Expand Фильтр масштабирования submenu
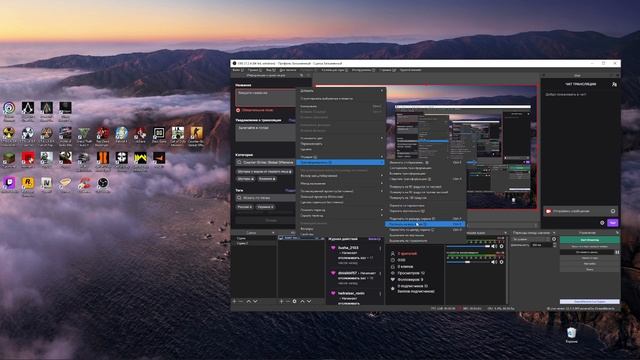The image size is (640, 360). tap(341, 176)
